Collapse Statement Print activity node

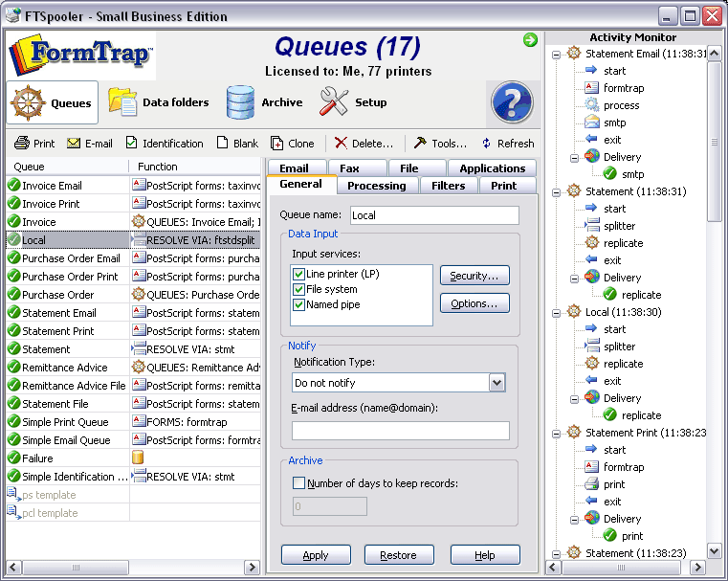(556, 434)
